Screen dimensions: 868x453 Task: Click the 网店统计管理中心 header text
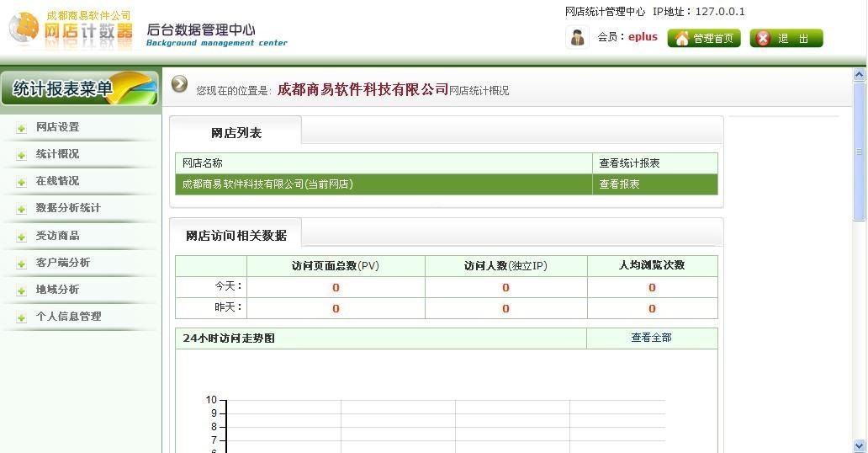[x=605, y=12]
